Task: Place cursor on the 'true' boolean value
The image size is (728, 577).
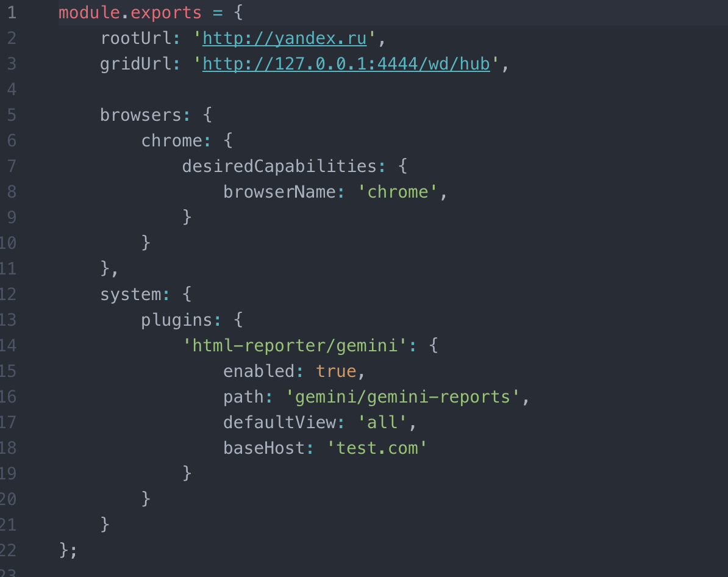Action: [x=335, y=371]
